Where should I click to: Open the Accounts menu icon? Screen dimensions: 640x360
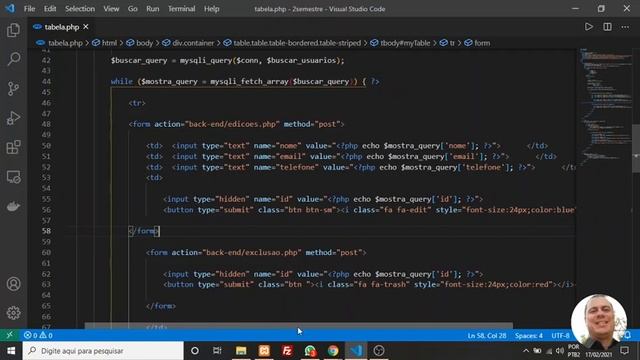click(13, 284)
